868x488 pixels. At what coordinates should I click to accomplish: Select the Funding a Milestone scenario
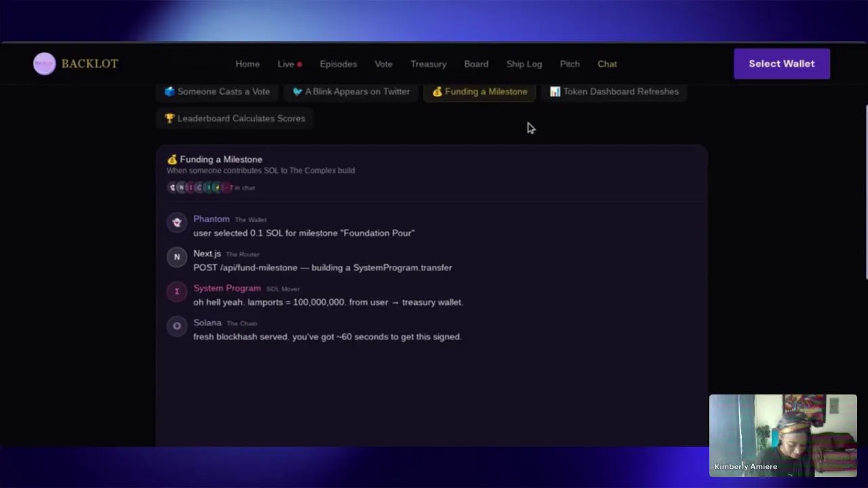(479, 91)
